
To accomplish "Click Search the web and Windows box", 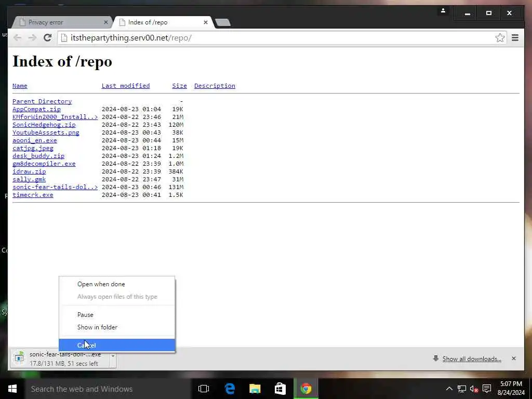I will (x=108, y=389).
